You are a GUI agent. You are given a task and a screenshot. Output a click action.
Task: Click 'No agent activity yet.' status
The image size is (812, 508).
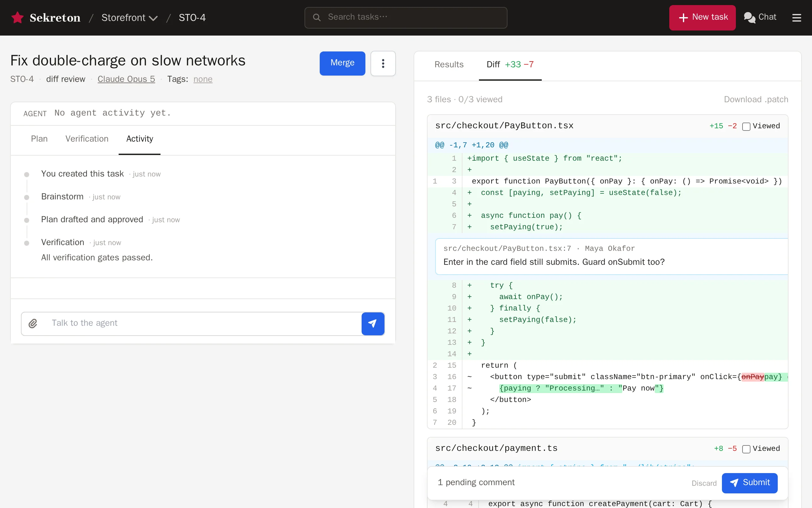pos(113,113)
